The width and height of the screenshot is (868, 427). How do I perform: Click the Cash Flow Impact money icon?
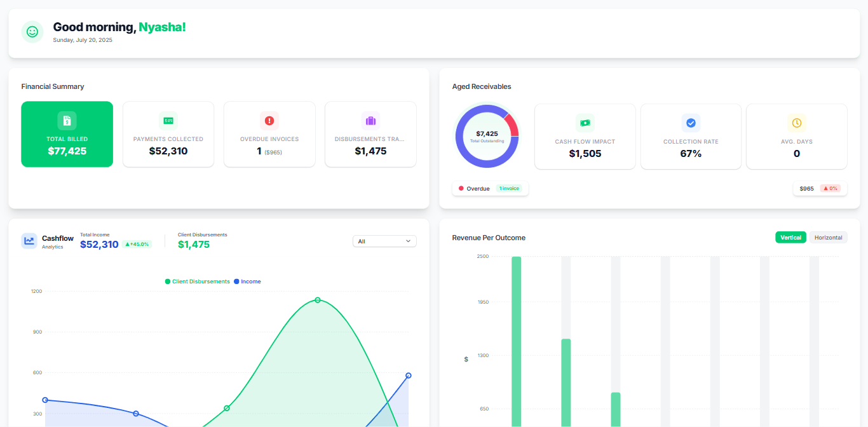pyautogui.click(x=585, y=121)
